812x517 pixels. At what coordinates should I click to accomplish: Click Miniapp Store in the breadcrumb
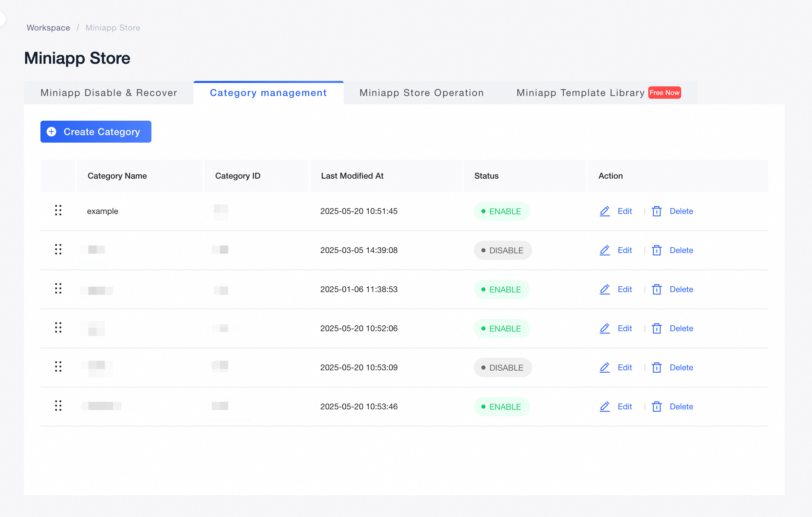[113, 28]
